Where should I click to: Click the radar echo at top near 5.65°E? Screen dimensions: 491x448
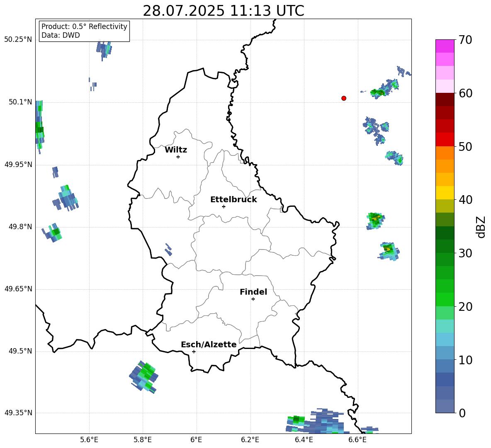(104, 50)
